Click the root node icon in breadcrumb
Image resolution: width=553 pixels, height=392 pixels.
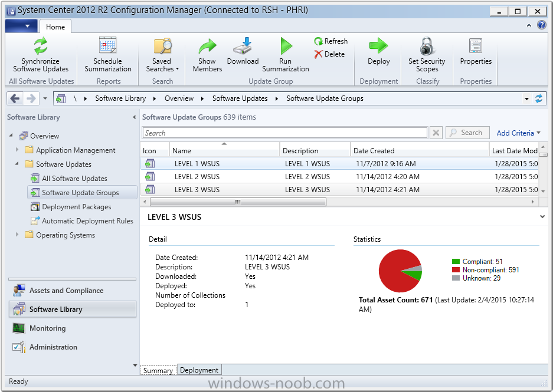point(61,98)
